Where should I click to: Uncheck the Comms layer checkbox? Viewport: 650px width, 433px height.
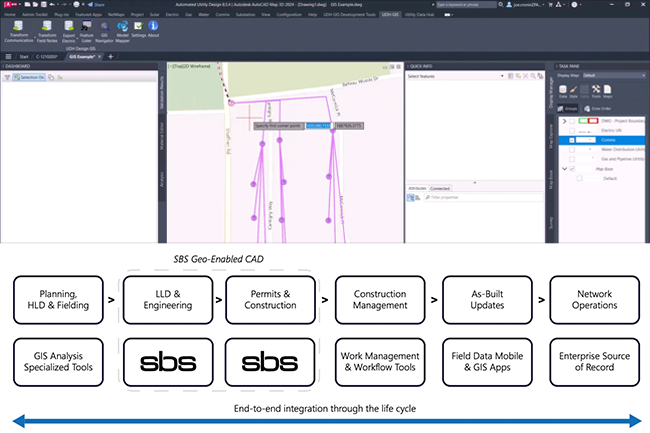coord(571,141)
